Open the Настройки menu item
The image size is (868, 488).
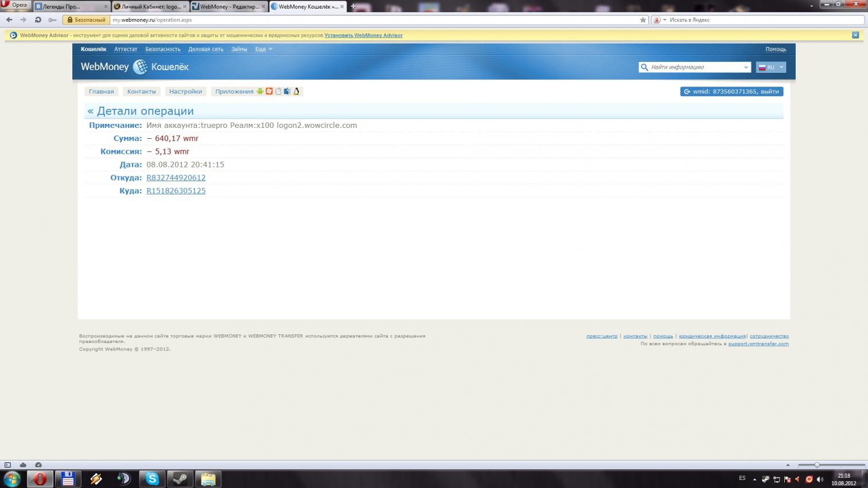pos(185,91)
